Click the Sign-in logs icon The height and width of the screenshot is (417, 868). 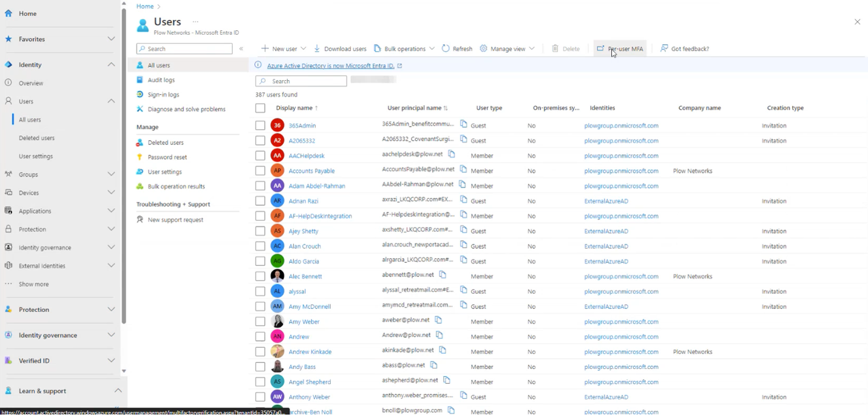tap(140, 95)
